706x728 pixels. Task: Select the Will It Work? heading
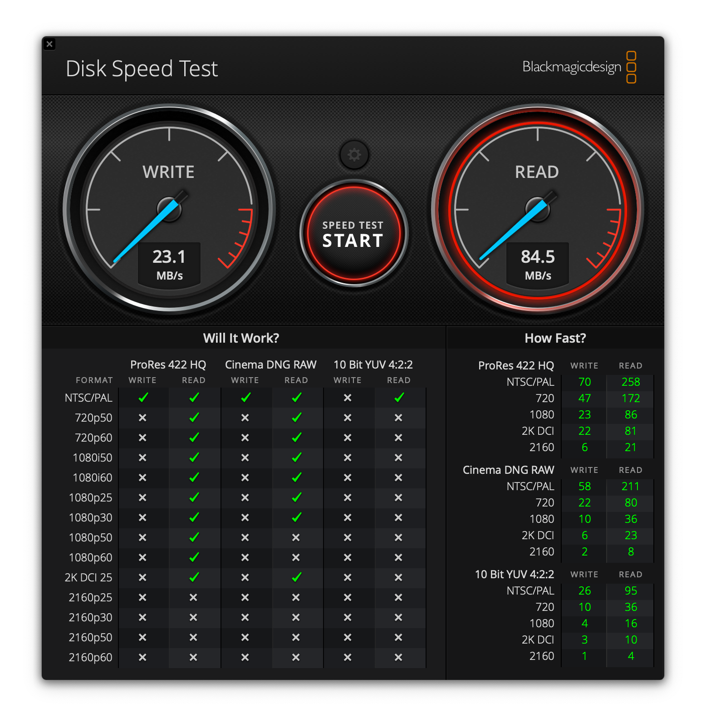(x=241, y=338)
